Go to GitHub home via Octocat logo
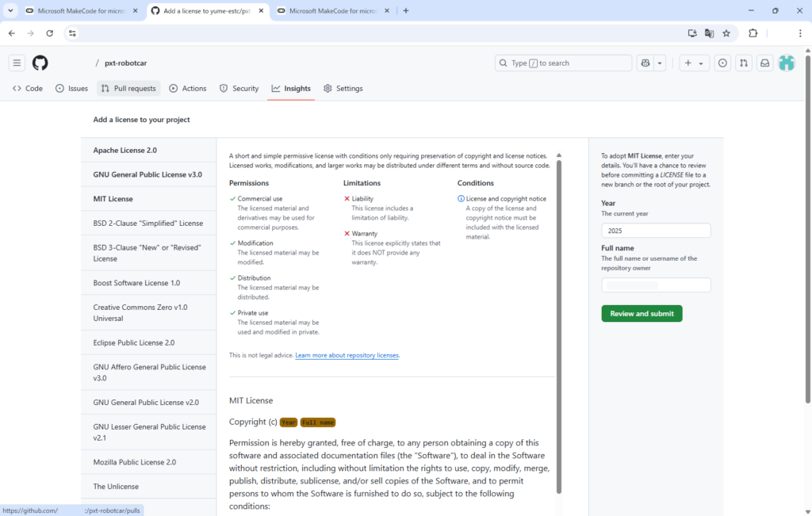The width and height of the screenshot is (812, 516). [x=40, y=63]
